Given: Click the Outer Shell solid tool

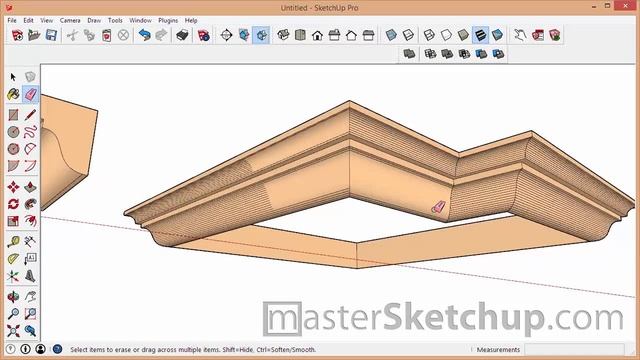Looking at the screenshot, I should pos(409,53).
